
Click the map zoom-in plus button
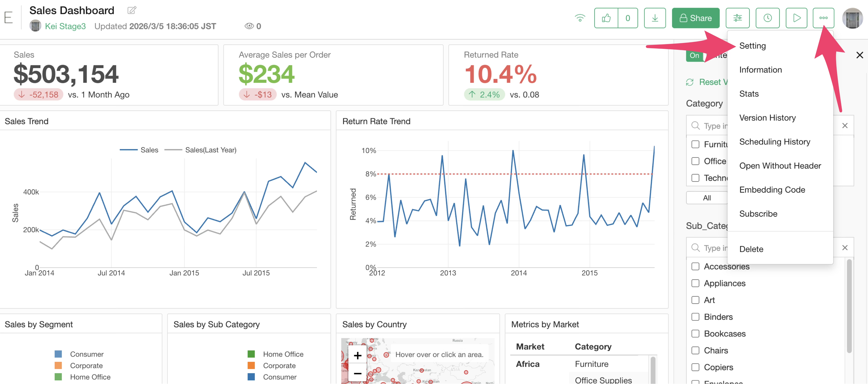(357, 355)
